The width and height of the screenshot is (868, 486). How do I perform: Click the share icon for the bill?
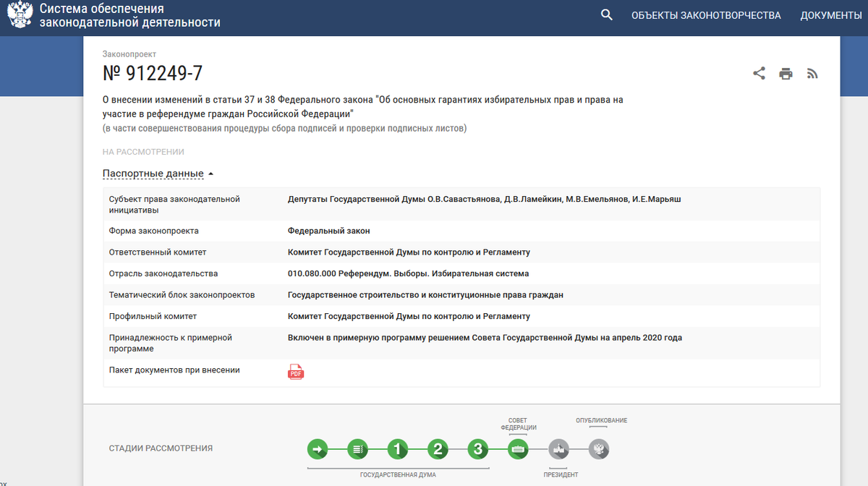coord(759,73)
